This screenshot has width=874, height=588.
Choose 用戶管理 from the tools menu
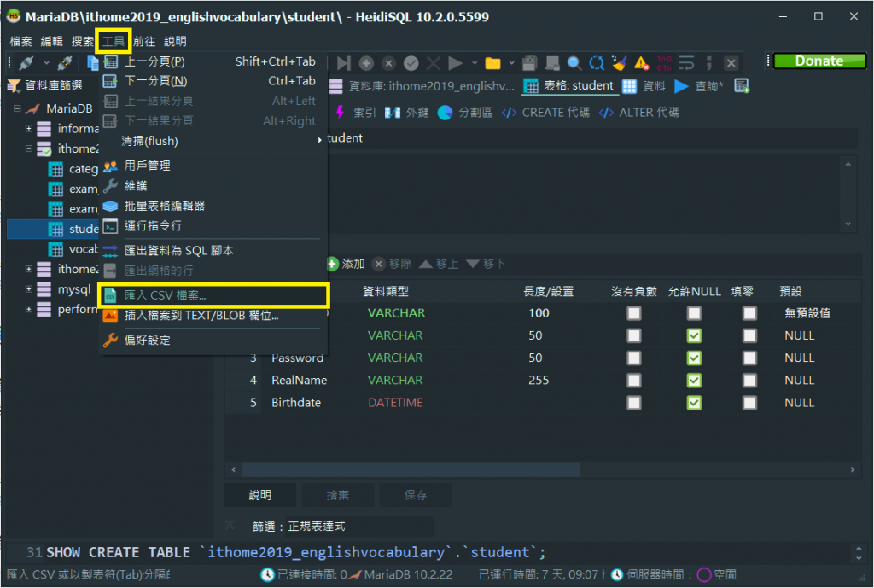click(x=213, y=166)
